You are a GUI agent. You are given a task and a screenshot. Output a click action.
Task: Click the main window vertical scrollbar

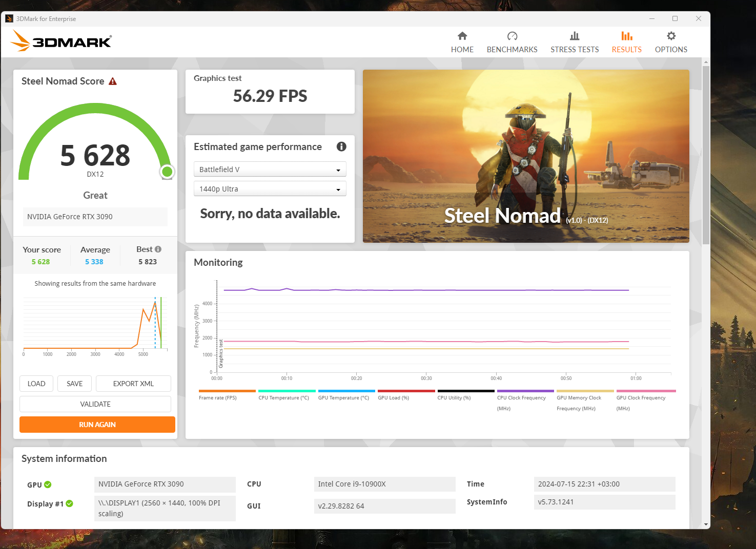(x=706, y=155)
